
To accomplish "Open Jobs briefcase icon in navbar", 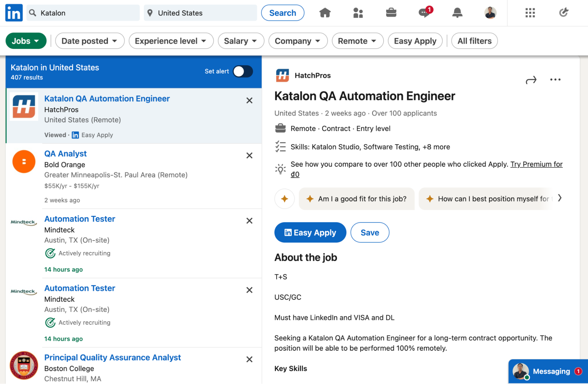I will tap(391, 13).
